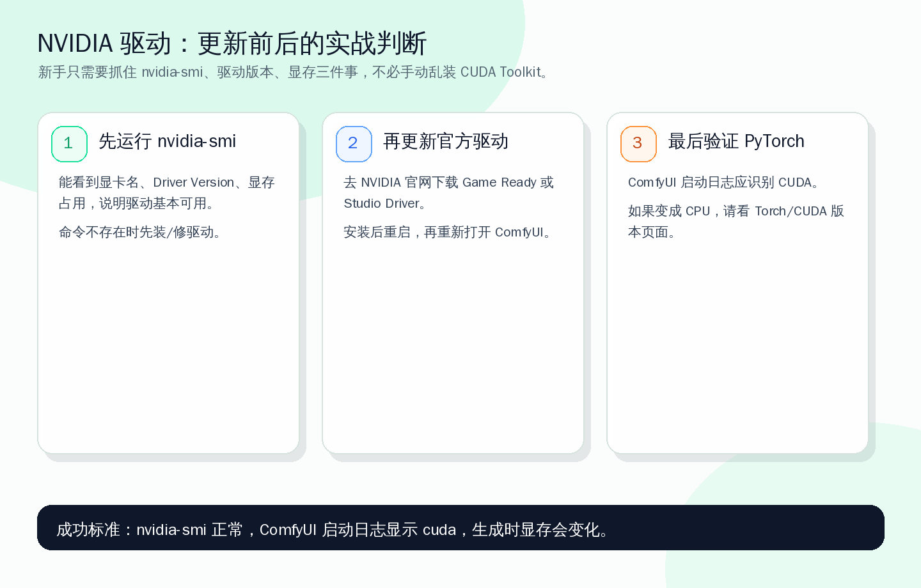Click the card heading '再更新官方驱动'
The height and width of the screenshot is (588, 921).
(x=446, y=141)
